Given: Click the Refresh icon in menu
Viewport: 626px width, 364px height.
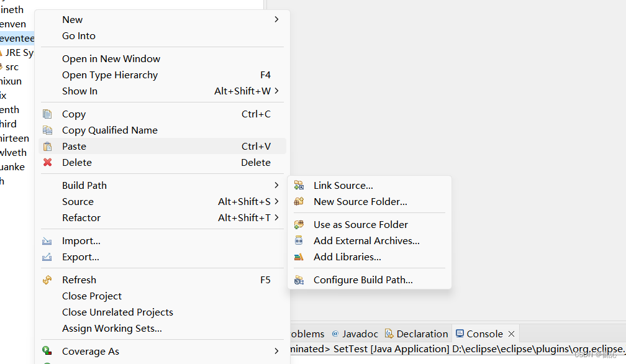Looking at the screenshot, I should click(47, 280).
